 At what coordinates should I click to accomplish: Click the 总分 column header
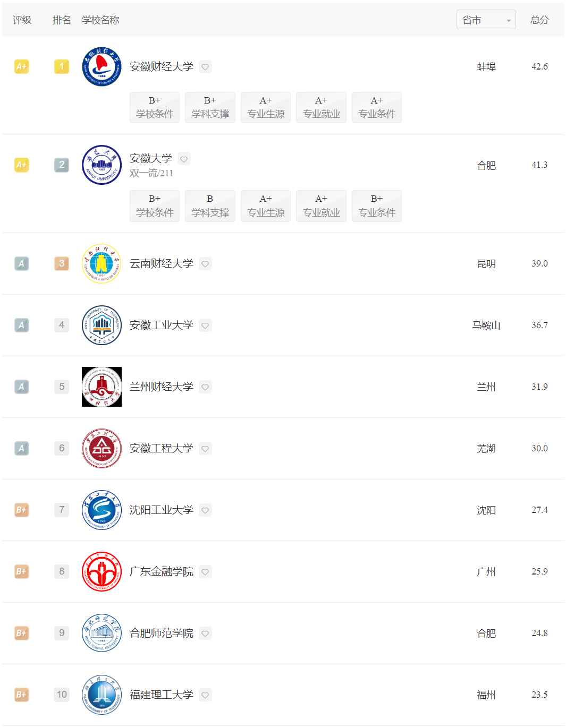(539, 20)
